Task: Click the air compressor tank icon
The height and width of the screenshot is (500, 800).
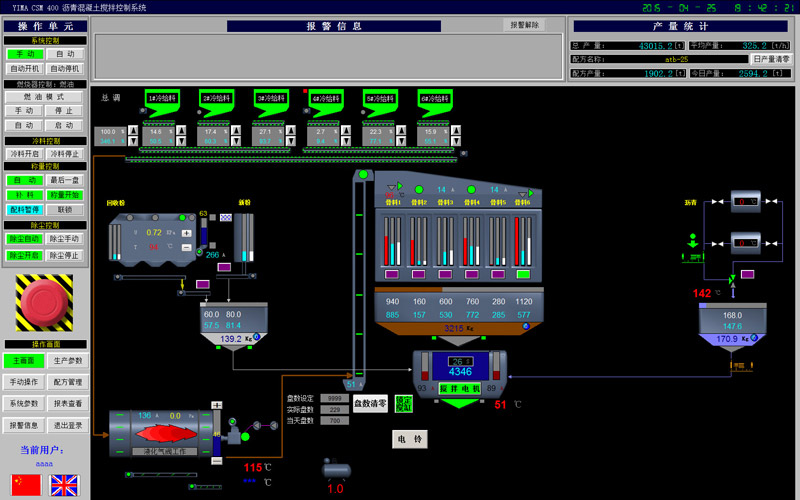Action: point(336,469)
